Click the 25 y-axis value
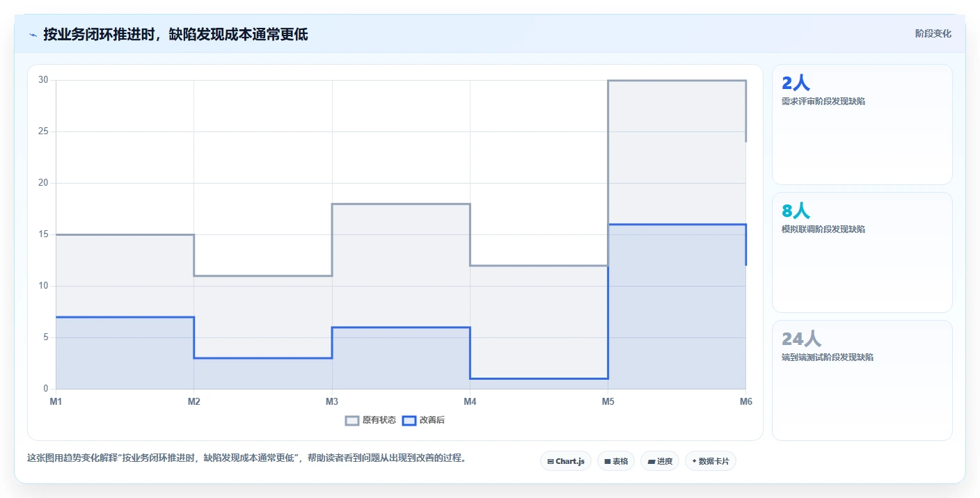Viewport: 980px width, 498px height. pos(43,131)
